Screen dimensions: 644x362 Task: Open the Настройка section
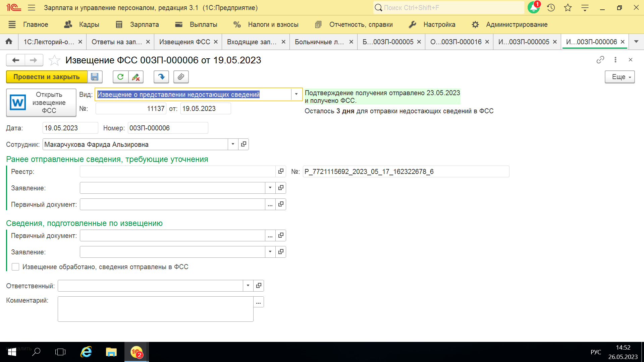[x=432, y=24]
